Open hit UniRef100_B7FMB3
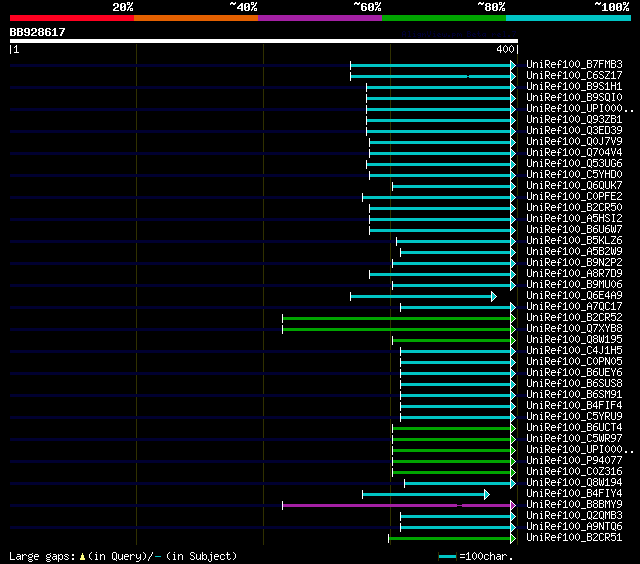 (574, 64)
